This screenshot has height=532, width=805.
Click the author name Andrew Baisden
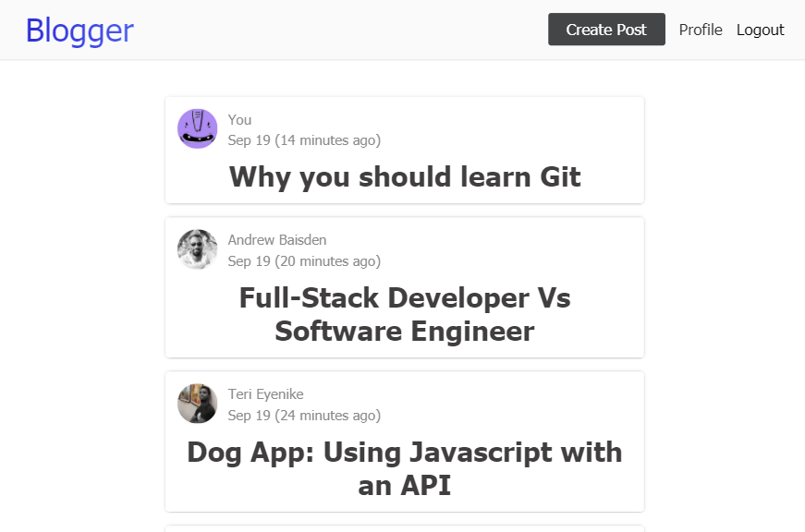276,239
